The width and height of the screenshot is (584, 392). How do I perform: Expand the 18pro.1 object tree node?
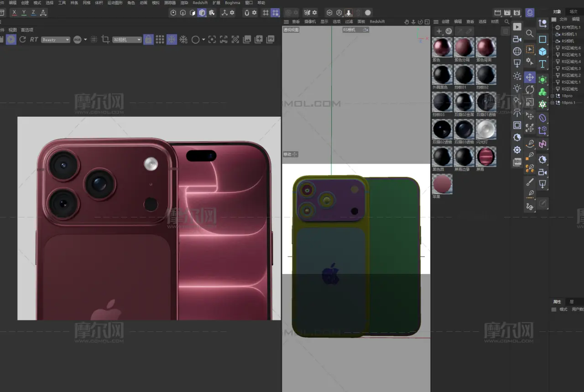[553, 103]
